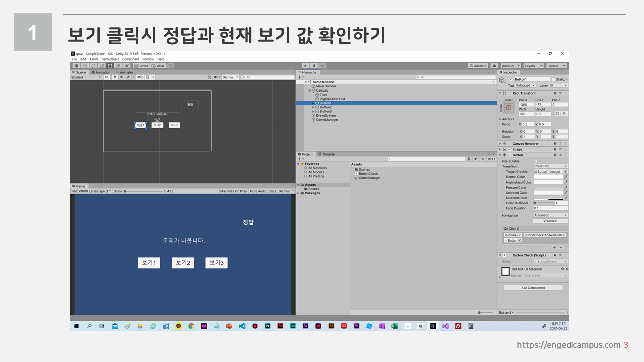
Task: Toggle pivot mode Center button
Action: coord(141,66)
